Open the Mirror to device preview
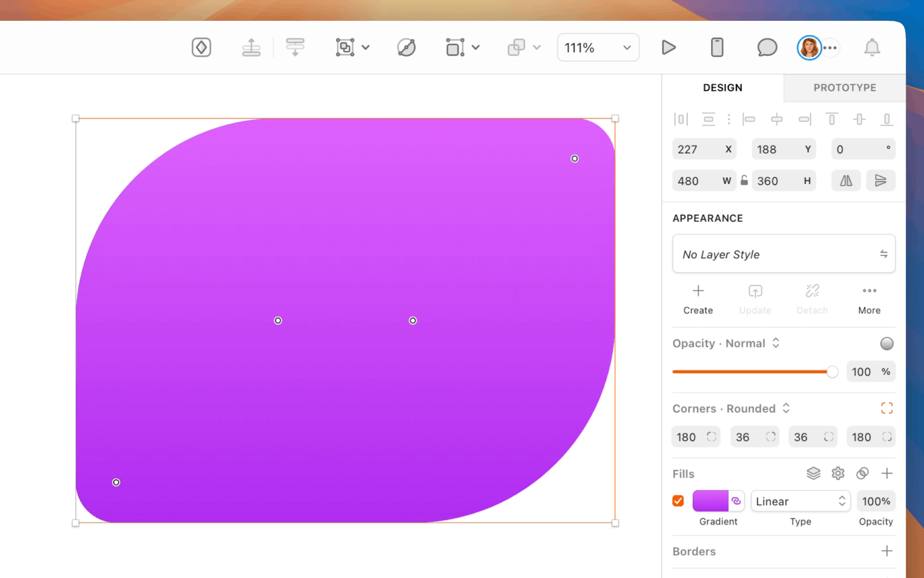Viewport: 924px width, 578px height. [x=717, y=47]
